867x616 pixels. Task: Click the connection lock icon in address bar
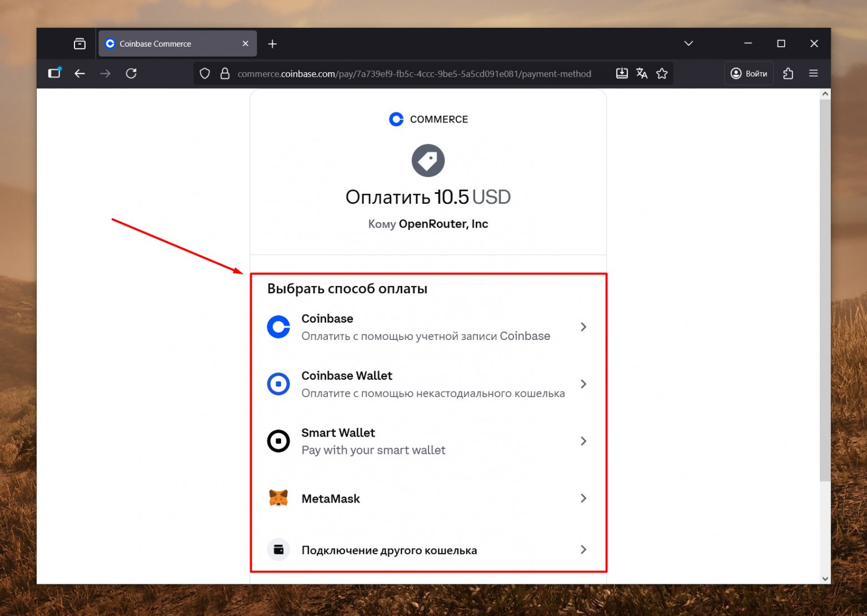(225, 73)
